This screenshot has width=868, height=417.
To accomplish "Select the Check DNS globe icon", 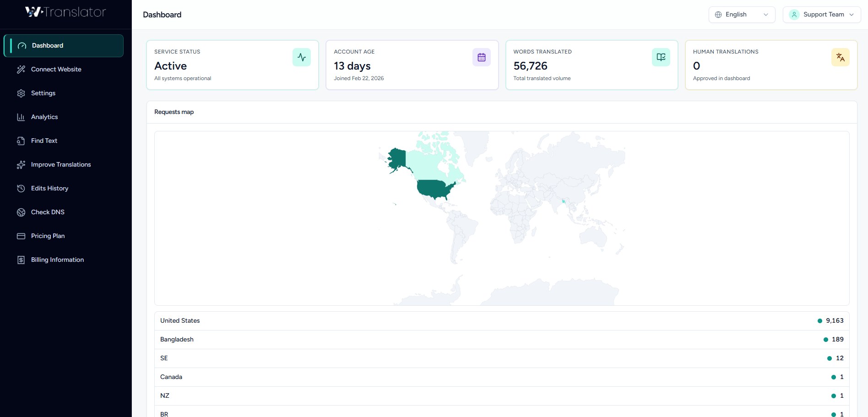I will point(21,212).
